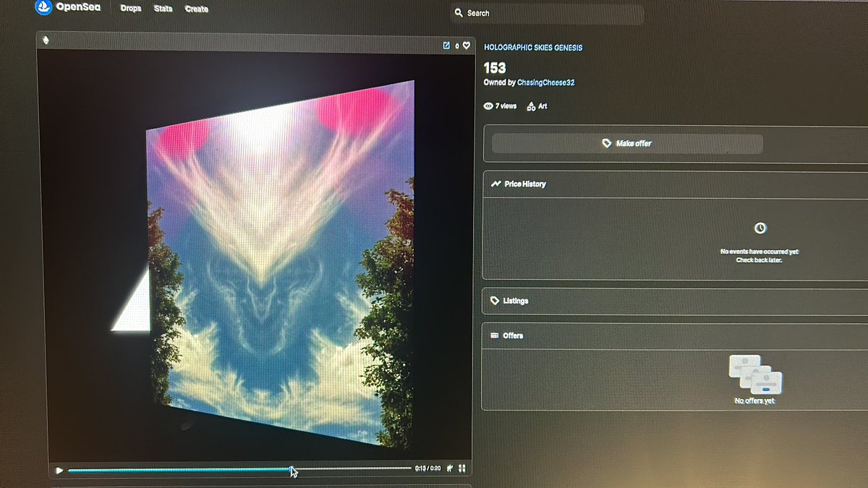
Task: Click the favorites count 0
Action: (456, 46)
